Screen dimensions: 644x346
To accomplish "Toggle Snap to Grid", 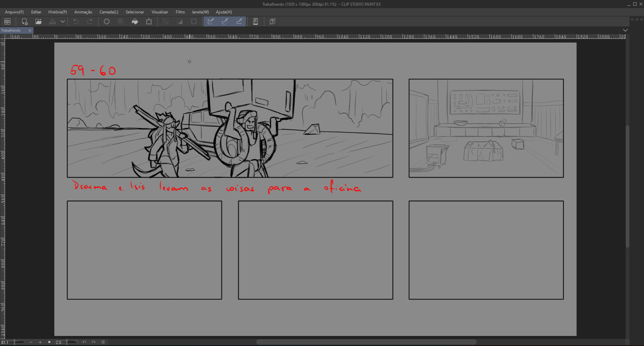I will pyautogui.click(x=239, y=21).
